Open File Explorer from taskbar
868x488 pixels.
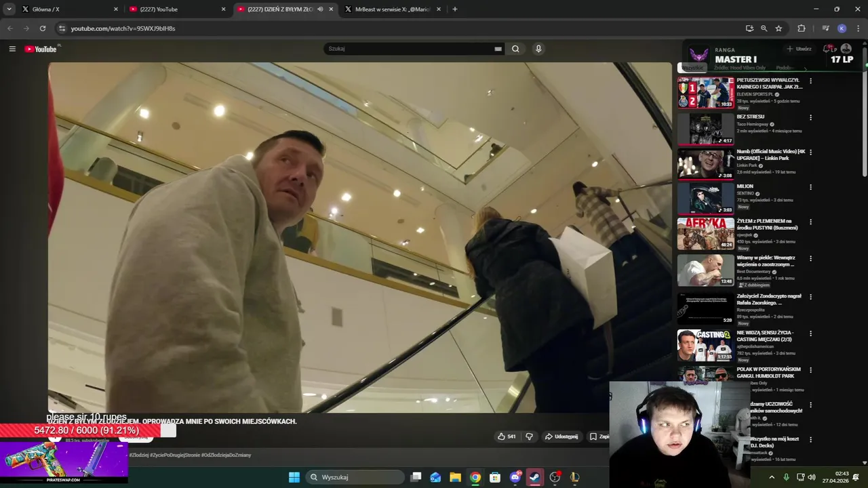(455, 477)
